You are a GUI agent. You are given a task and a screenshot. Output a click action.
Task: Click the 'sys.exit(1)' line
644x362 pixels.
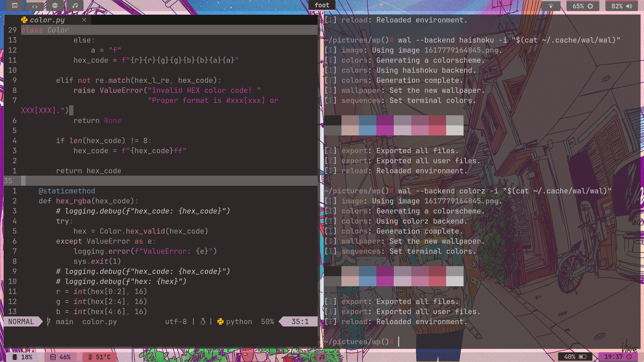(97, 261)
